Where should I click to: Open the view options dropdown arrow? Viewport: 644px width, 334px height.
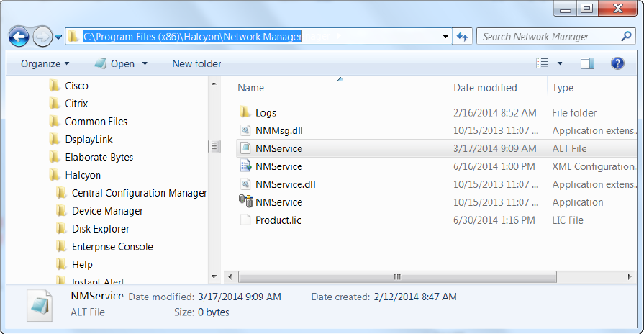pyautogui.click(x=560, y=63)
